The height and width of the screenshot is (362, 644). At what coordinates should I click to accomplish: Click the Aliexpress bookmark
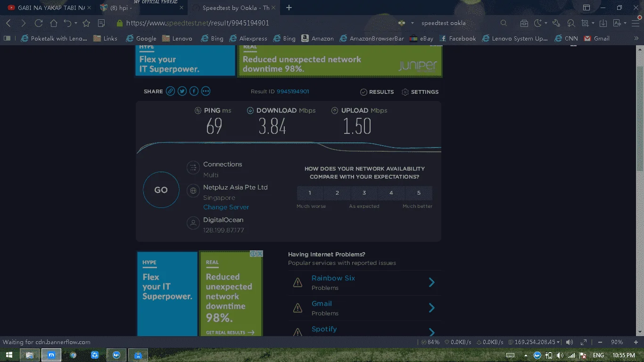[248, 39]
